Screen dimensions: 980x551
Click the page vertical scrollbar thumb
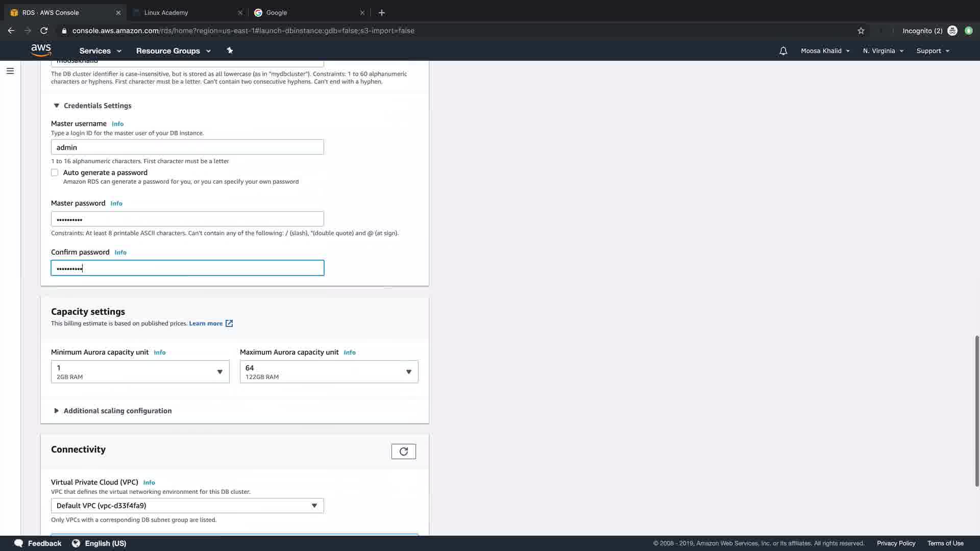point(976,411)
